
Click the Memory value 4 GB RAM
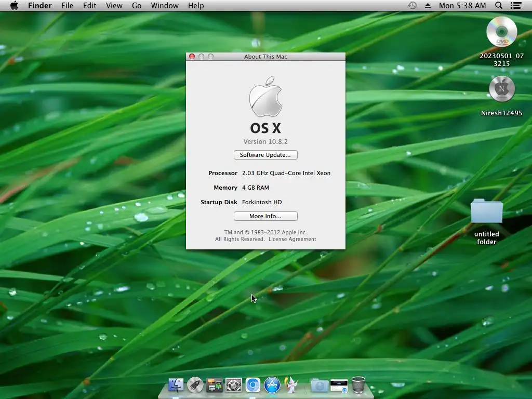click(x=256, y=188)
